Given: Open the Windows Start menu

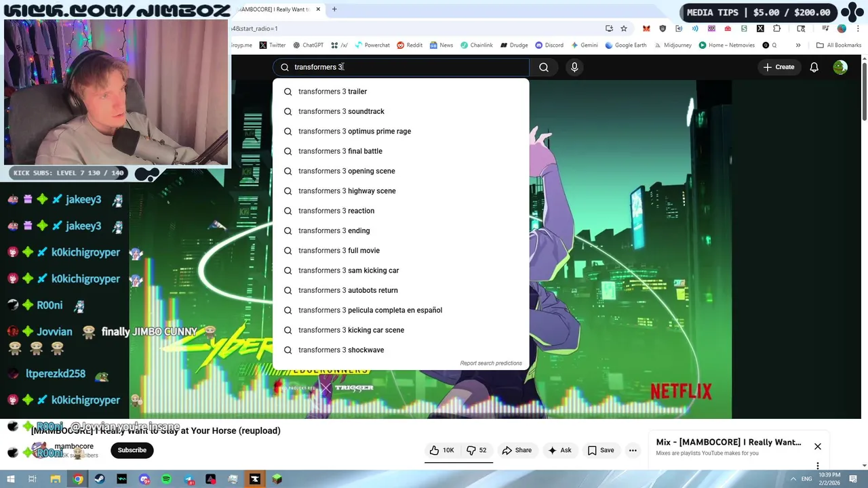Looking at the screenshot, I should (10, 479).
